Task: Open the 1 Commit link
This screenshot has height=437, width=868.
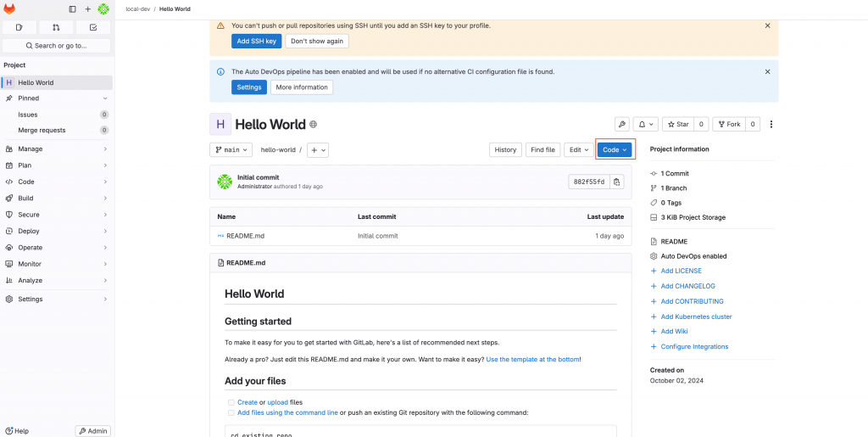Action: click(x=674, y=173)
